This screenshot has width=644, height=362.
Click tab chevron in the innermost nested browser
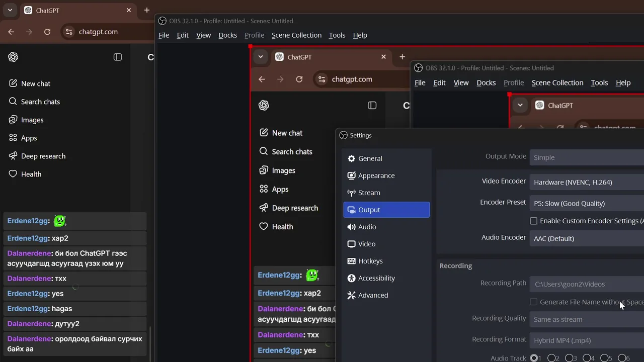tap(520, 105)
